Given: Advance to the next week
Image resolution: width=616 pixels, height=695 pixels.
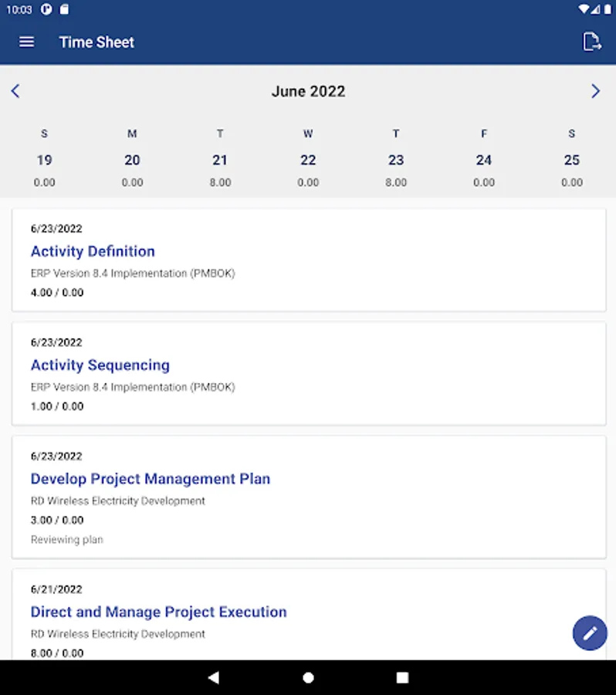Looking at the screenshot, I should (x=595, y=91).
